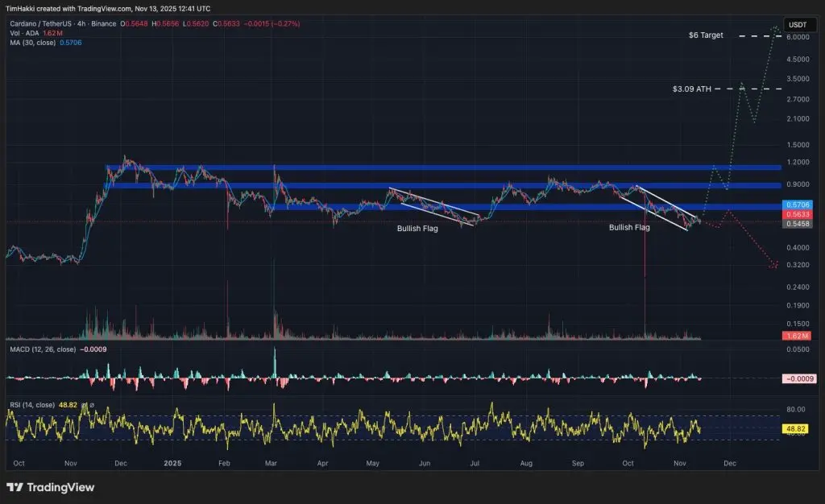Select the 2025 label on the time axis

point(172,464)
